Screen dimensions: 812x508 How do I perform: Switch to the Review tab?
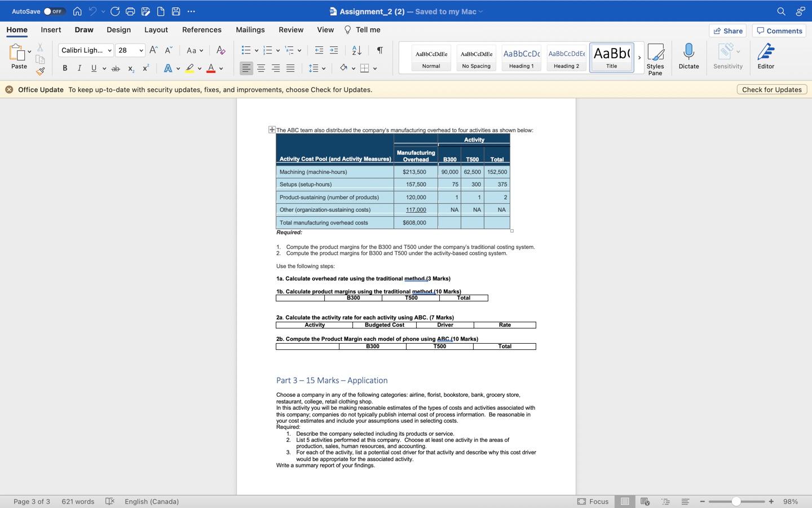click(x=290, y=30)
